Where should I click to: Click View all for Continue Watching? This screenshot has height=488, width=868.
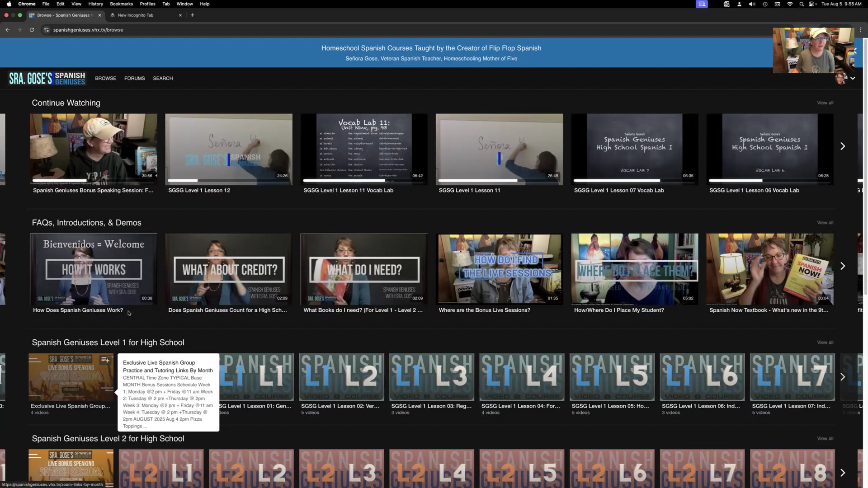(x=825, y=103)
